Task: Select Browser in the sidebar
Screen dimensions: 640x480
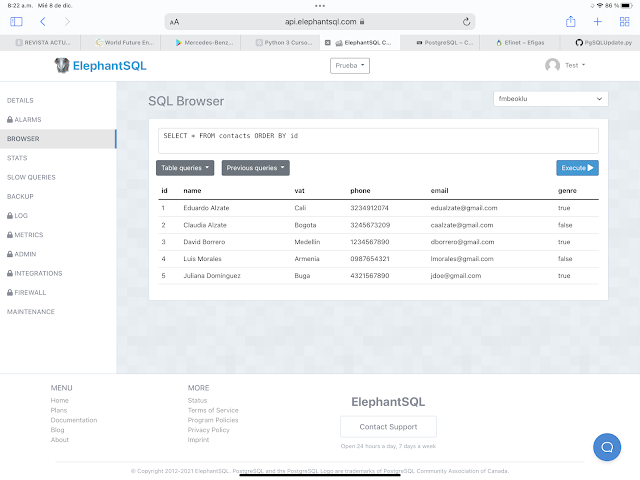Action: pyautogui.click(x=58, y=139)
